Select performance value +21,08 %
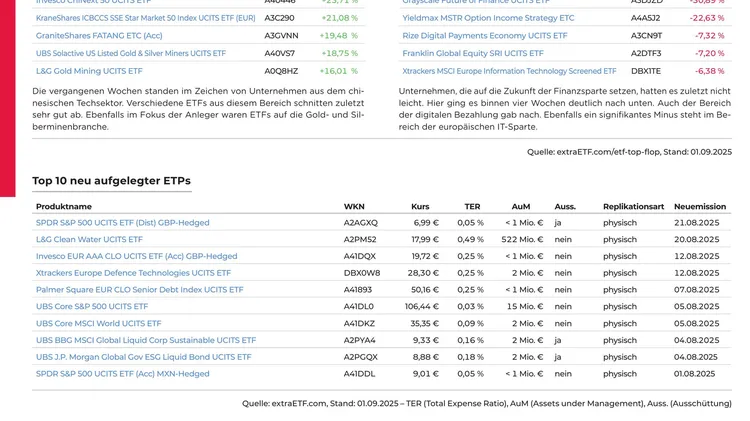The image size is (750, 421). (339, 18)
